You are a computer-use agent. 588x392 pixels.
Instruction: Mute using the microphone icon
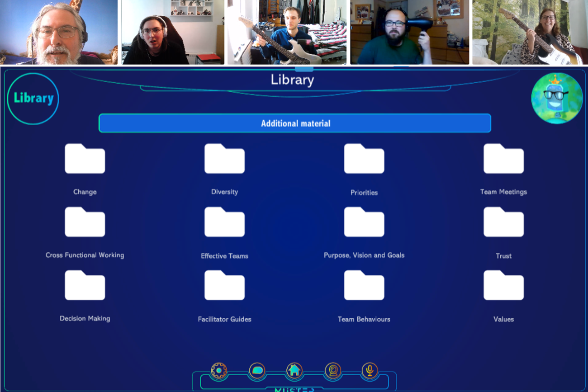pos(370,371)
